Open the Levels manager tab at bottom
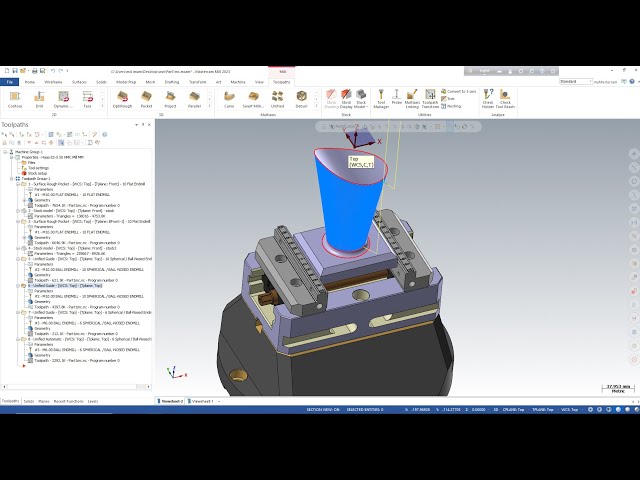 click(x=93, y=401)
